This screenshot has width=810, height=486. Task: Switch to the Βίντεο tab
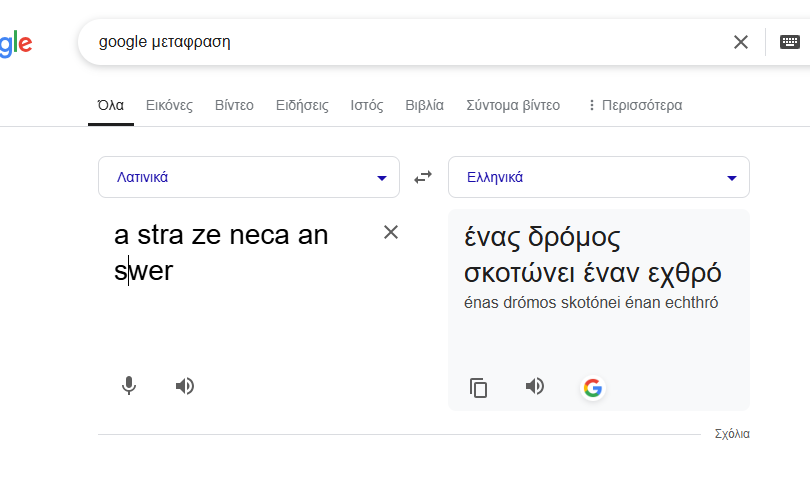[234, 105]
